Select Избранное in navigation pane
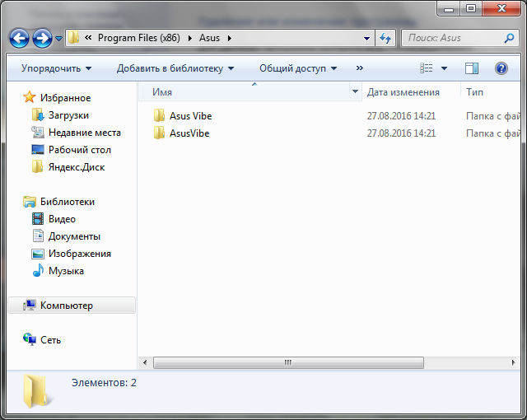527x420 pixels. tap(66, 98)
